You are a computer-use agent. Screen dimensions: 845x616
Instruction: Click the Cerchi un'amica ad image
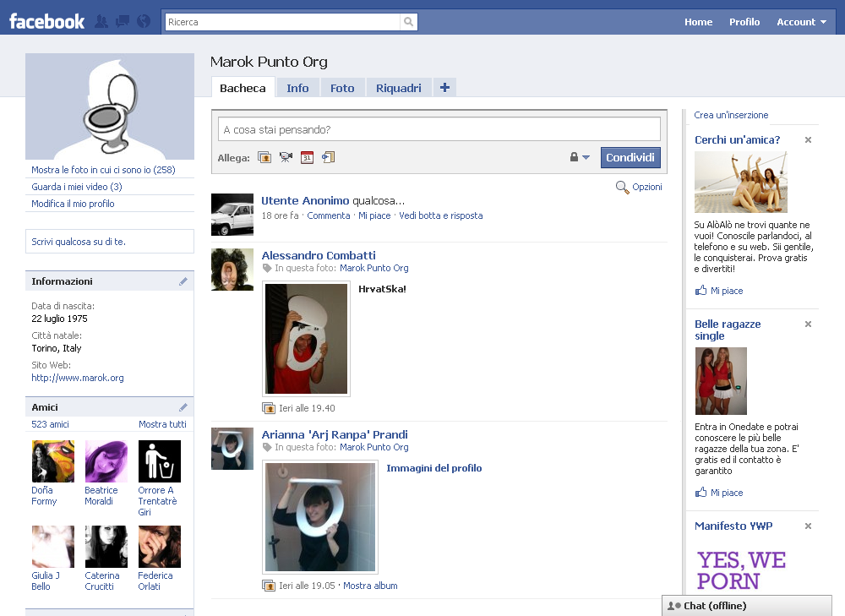(x=741, y=183)
